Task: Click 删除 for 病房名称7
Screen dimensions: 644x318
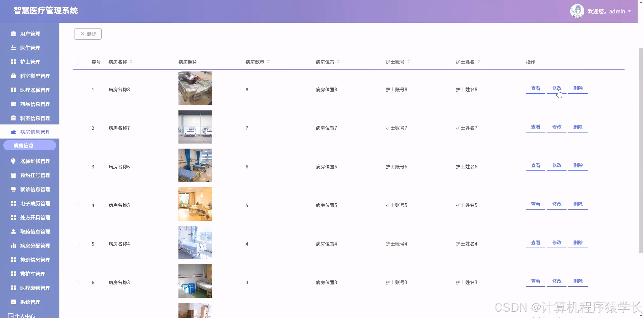Action: pos(578,127)
